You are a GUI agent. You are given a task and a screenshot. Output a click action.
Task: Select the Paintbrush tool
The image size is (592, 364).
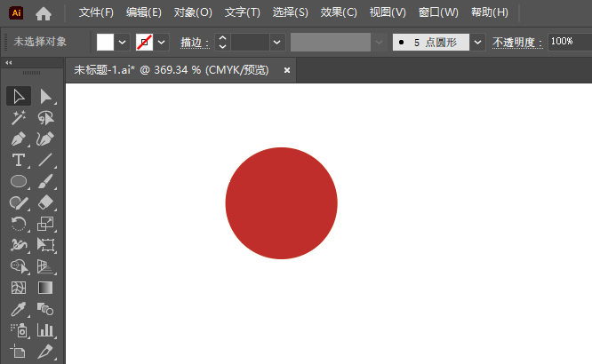coord(46,181)
